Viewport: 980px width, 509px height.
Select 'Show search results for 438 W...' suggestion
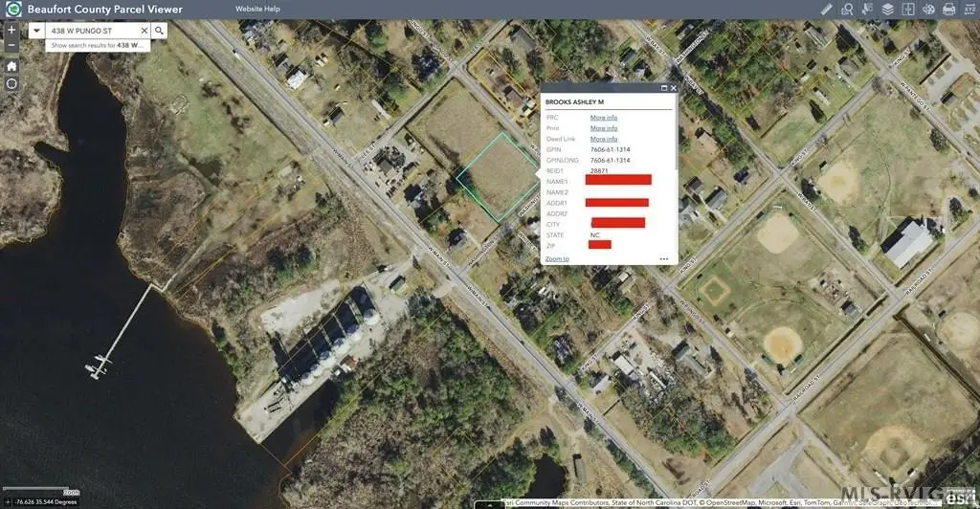96,45
